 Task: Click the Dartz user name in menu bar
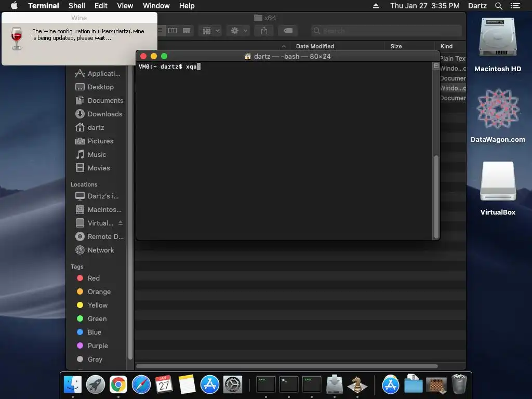[x=477, y=6]
